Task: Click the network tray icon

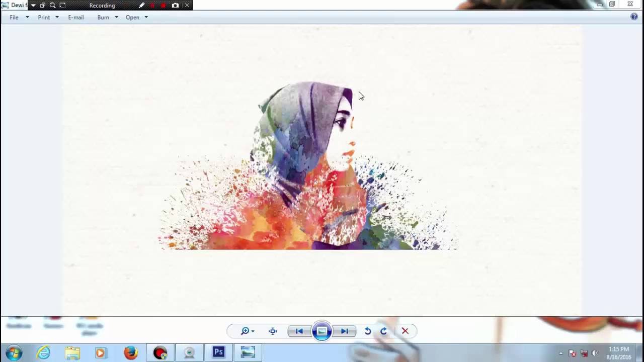Action: 584,353
